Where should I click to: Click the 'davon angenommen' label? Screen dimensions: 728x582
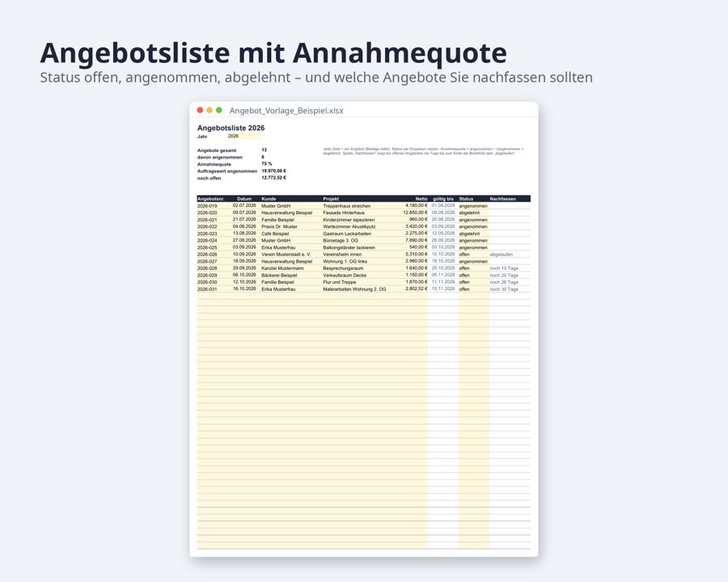tap(219, 158)
